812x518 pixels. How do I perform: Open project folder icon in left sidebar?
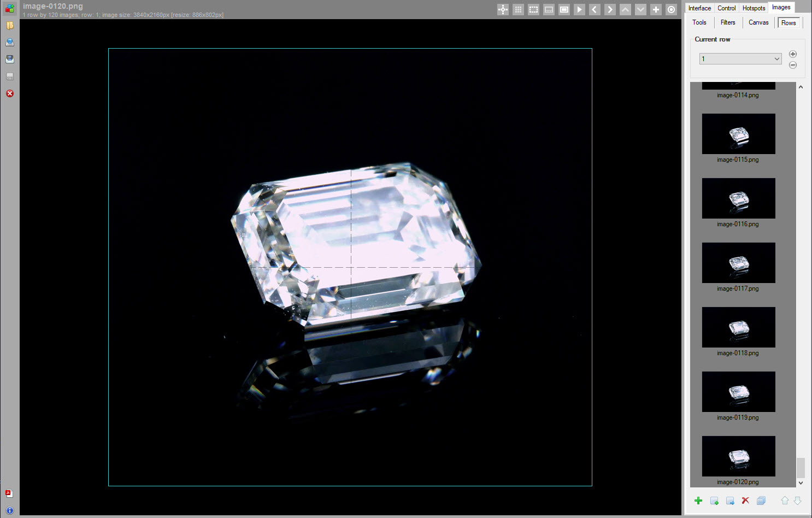tap(10, 25)
